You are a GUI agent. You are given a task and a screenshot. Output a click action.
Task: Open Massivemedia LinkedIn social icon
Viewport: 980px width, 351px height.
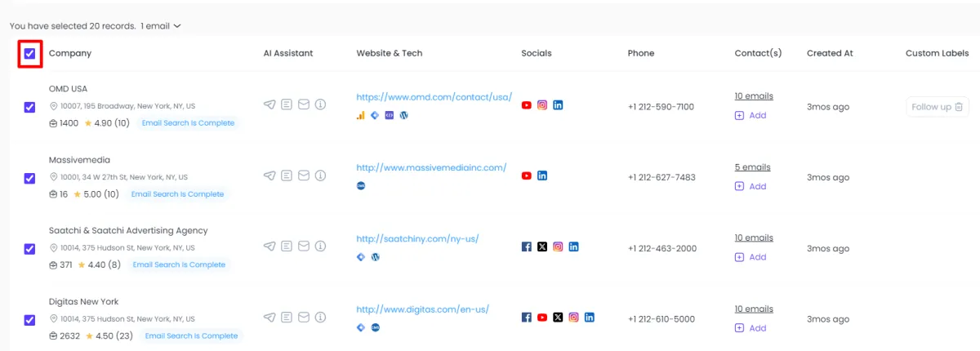pyautogui.click(x=542, y=175)
